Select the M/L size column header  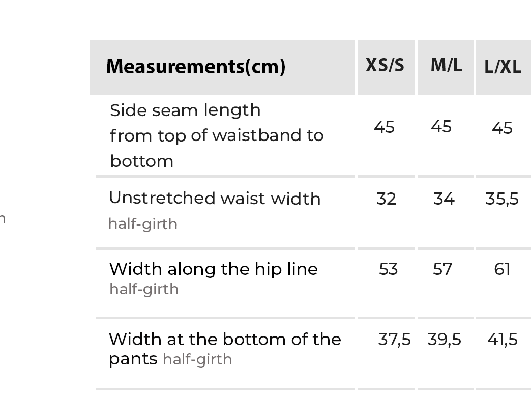pyautogui.click(x=446, y=65)
